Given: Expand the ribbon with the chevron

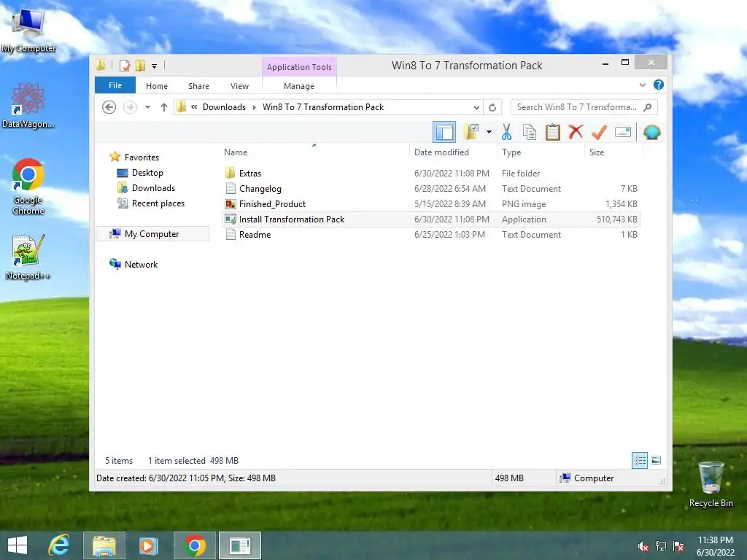Looking at the screenshot, I should 642,85.
